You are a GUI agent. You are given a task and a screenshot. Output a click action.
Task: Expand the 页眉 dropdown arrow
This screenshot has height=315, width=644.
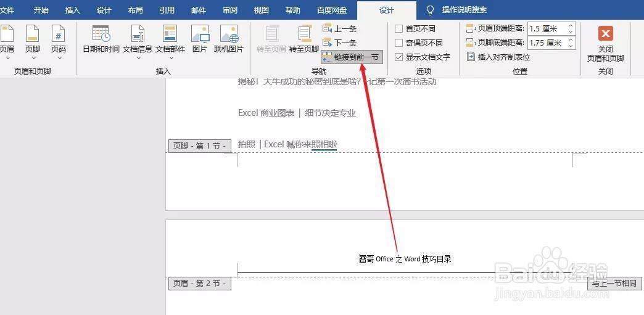pos(7,58)
